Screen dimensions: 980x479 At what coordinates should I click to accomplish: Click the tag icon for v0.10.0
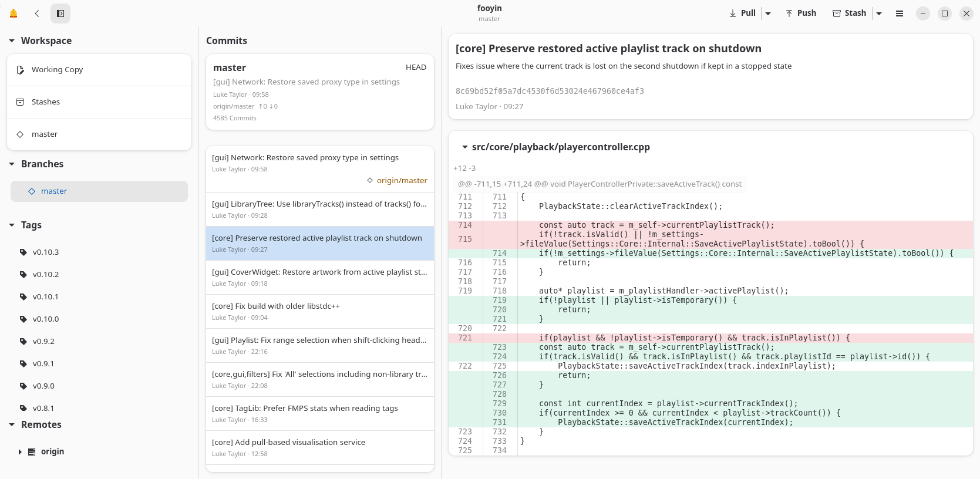point(23,319)
